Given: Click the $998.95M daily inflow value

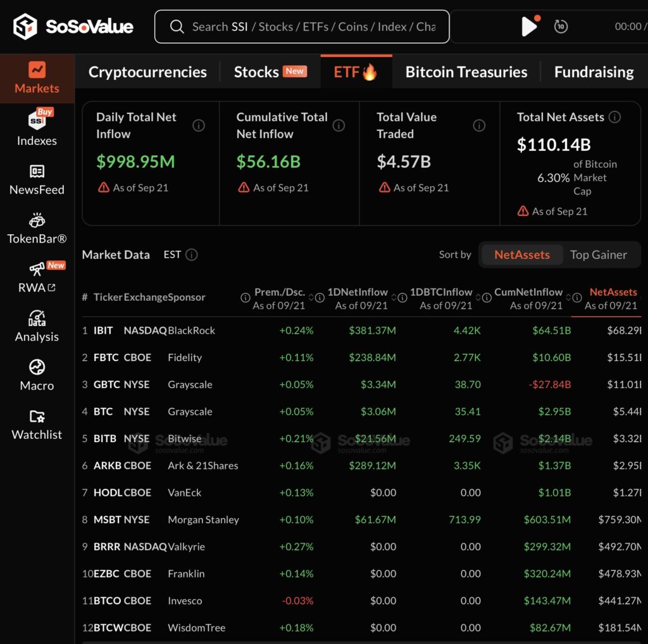Looking at the screenshot, I should pyautogui.click(x=135, y=161).
